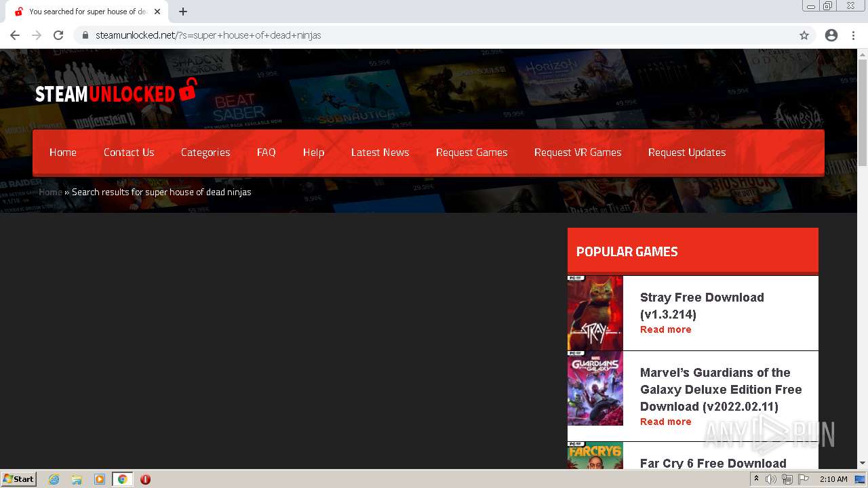Open Request Updates page
Image resolution: width=868 pixels, height=488 pixels.
[687, 152]
